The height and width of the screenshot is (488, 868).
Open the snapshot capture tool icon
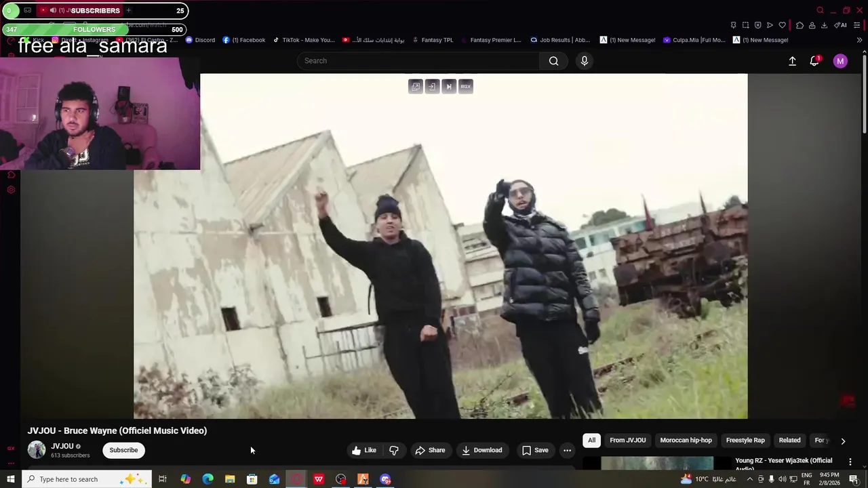tap(745, 25)
